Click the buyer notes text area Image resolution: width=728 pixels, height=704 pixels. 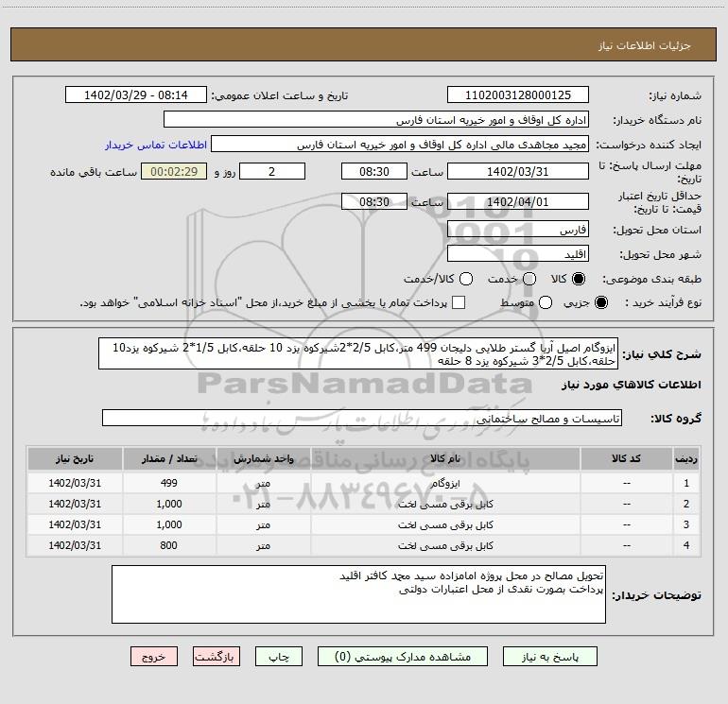[358, 594]
